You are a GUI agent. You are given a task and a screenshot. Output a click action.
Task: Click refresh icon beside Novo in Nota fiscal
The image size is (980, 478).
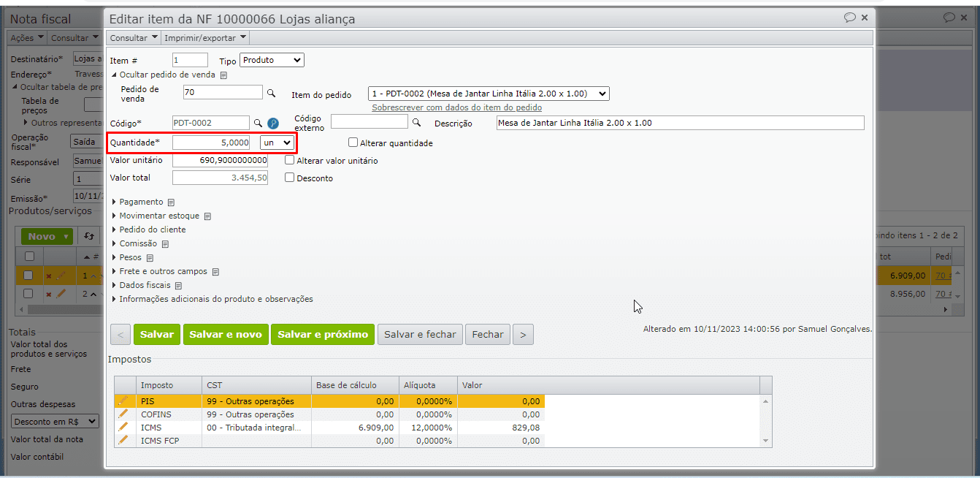(89, 236)
